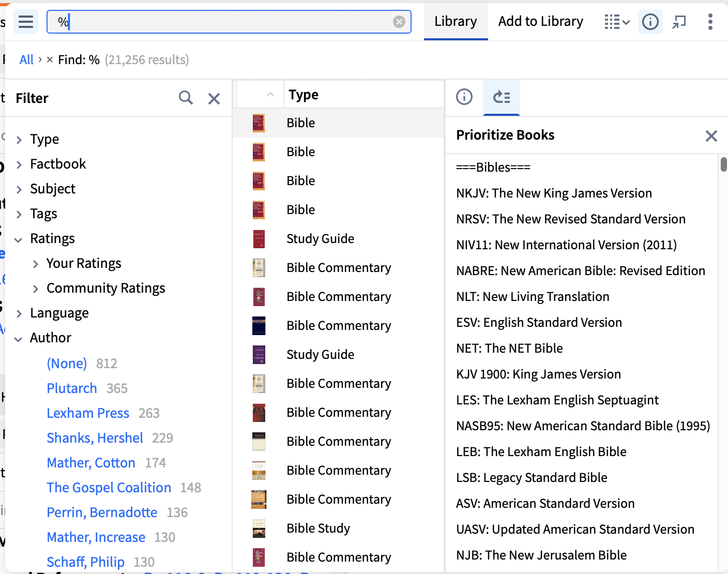728x574 pixels.
Task: Click the ===Bibles=== heading entry
Action: point(493,168)
